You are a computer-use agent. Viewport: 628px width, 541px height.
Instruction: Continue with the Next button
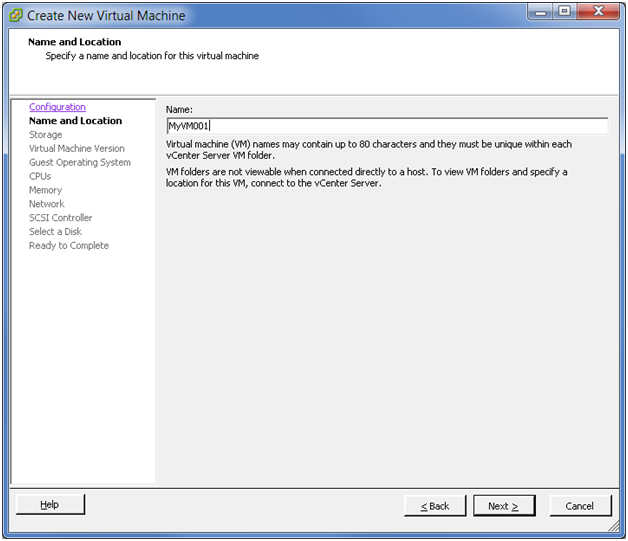504,506
